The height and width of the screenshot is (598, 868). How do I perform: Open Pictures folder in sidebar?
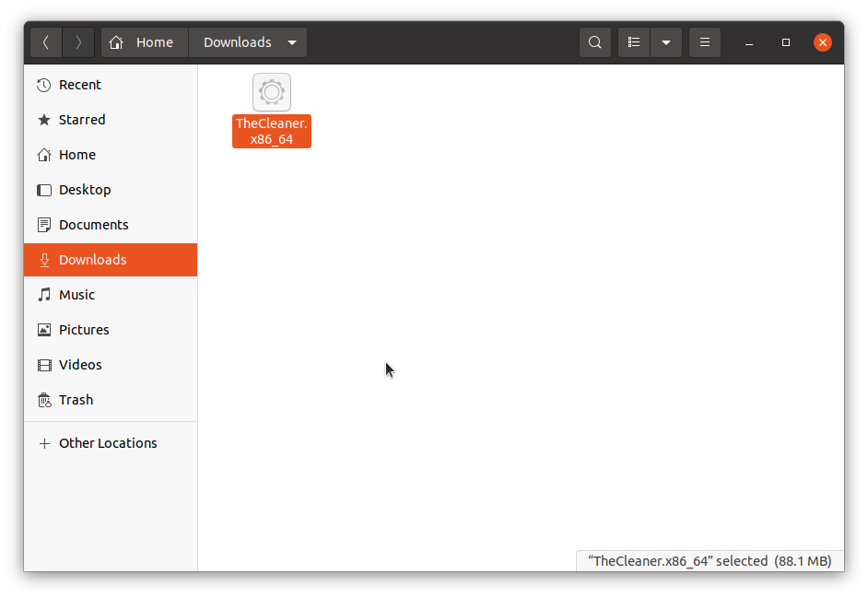pos(111,330)
